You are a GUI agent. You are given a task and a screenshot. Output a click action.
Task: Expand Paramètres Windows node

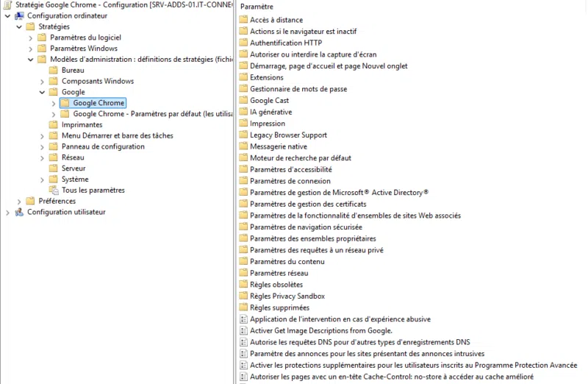click(31, 49)
